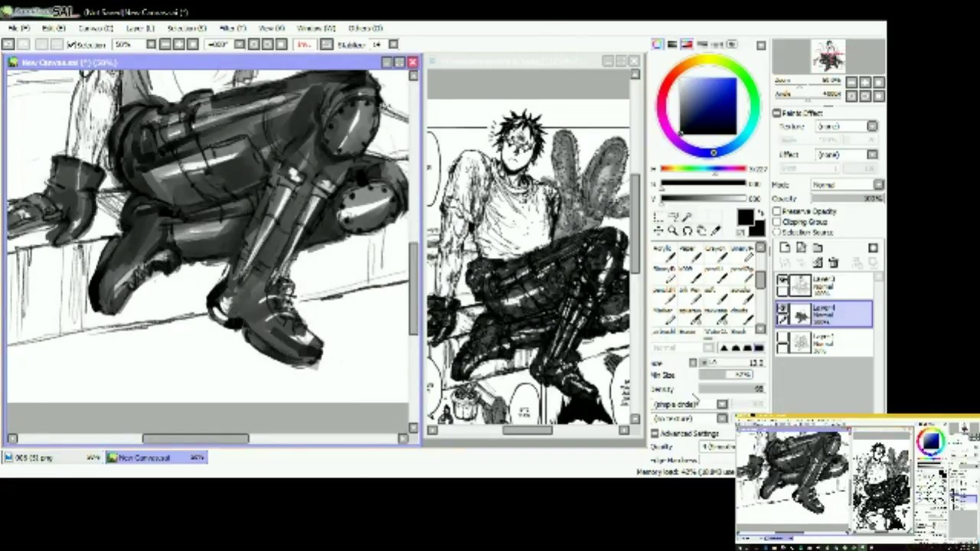Screen dimensions: 980x551
Task: Enable Clipping Group checkbox
Action: coord(777,222)
